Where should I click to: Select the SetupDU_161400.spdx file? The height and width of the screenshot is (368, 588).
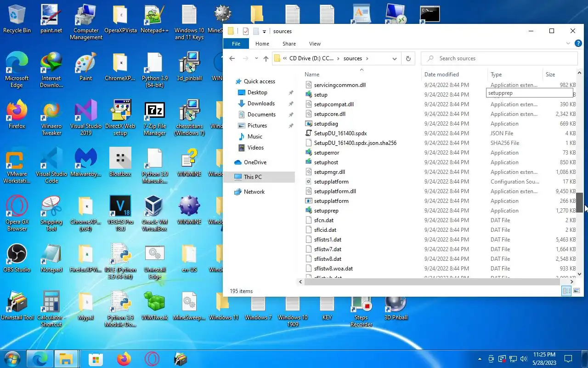point(340,133)
